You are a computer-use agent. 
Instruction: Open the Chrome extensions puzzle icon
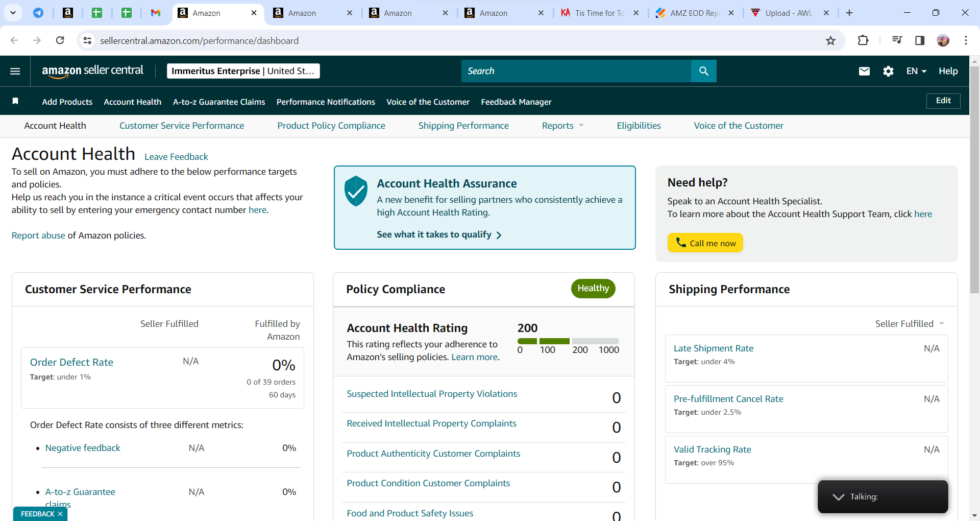pos(863,40)
